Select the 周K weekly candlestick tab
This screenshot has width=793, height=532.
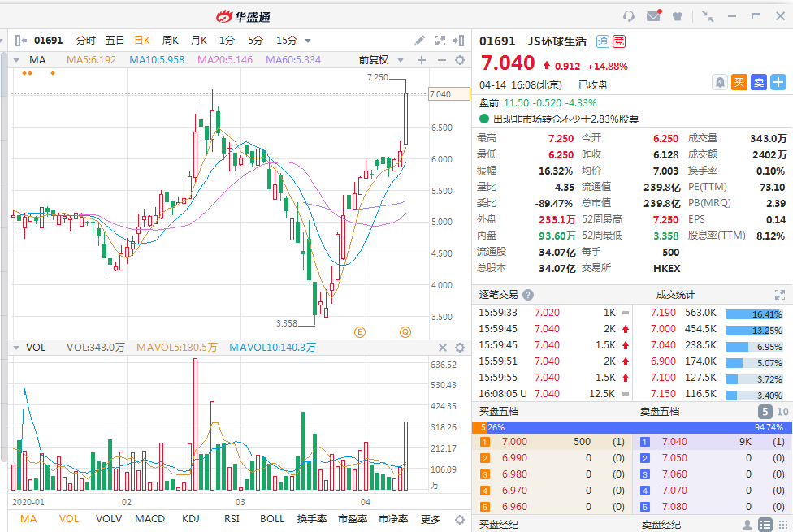171,41
